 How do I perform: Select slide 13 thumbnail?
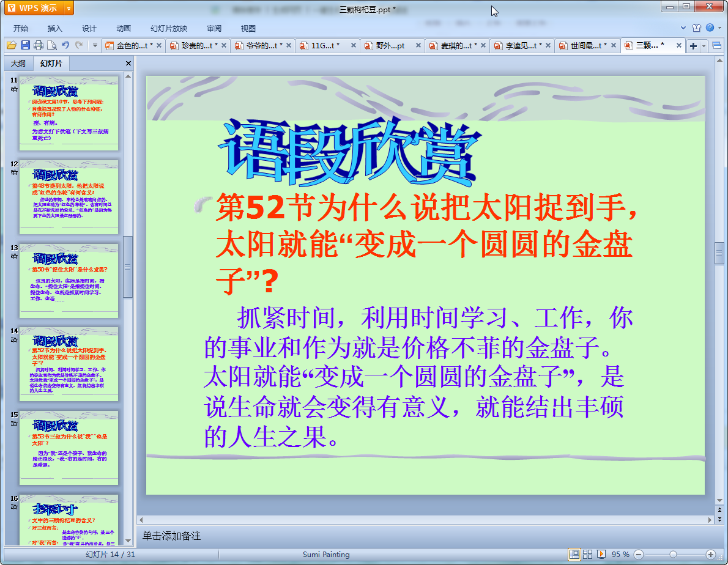point(69,281)
